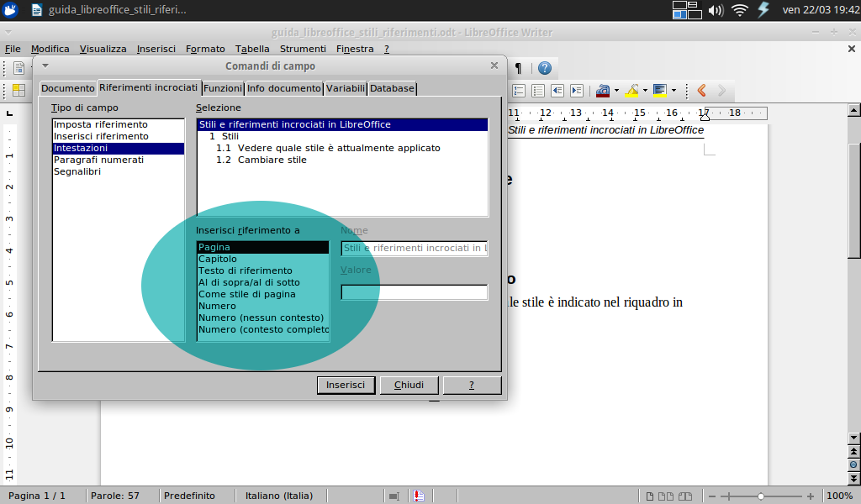Toggle bulleted list icon
The height and width of the screenshot is (504, 861).
tap(538, 91)
